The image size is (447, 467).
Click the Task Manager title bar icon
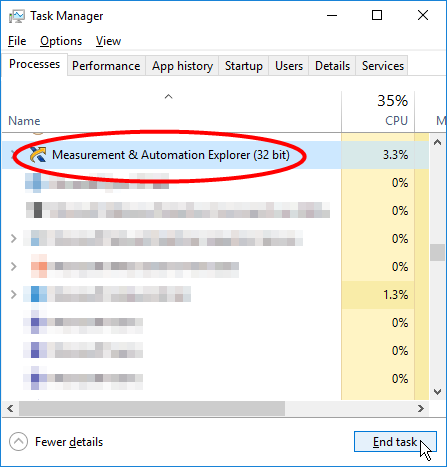[17, 16]
